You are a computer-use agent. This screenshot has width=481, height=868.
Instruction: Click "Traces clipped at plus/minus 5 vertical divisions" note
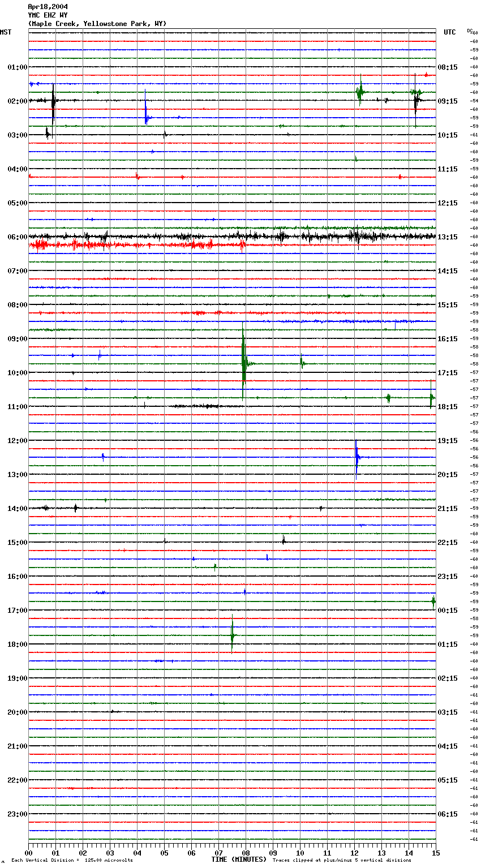click(342, 861)
